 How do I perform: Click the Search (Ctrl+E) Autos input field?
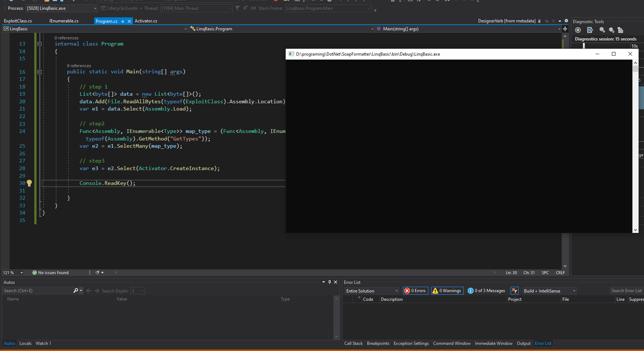38,291
